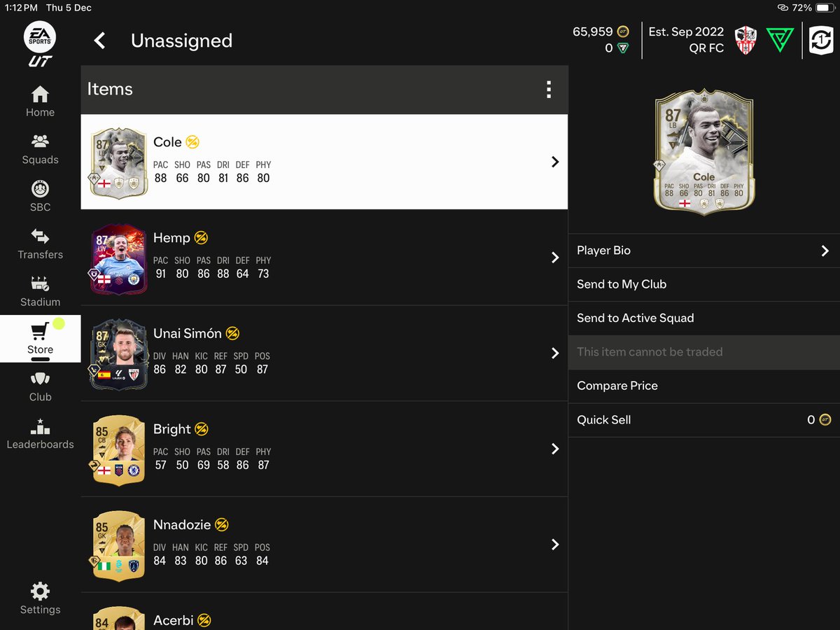This screenshot has width=840, height=630.
Task: Tap the coins icon beside 65,959
Action: click(x=623, y=31)
